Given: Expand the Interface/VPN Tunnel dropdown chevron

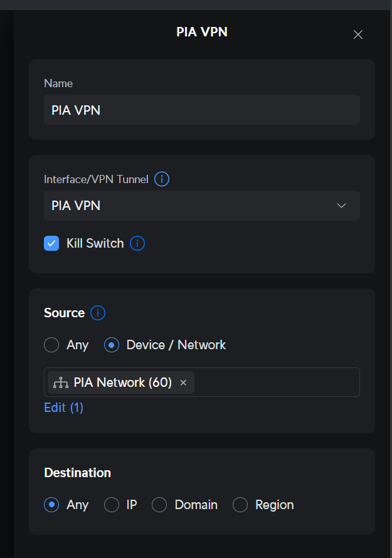Looking at the screenshot, I should (x=341, y=206).
